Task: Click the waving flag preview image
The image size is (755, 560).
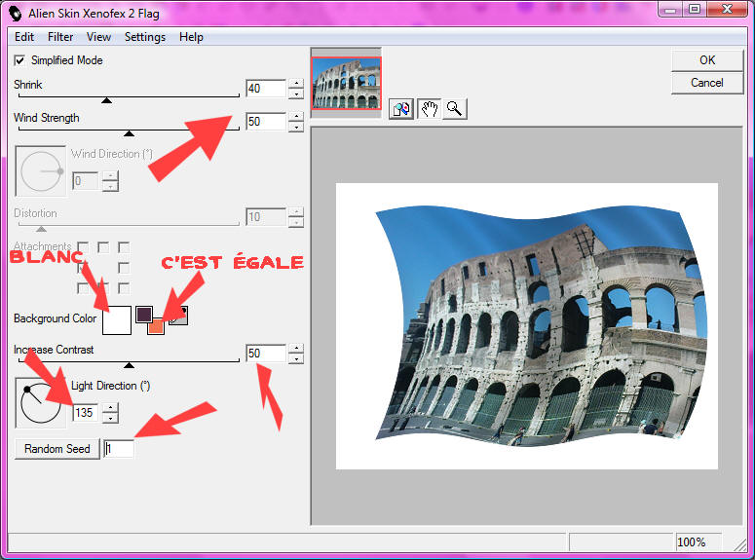Action: 527,326
